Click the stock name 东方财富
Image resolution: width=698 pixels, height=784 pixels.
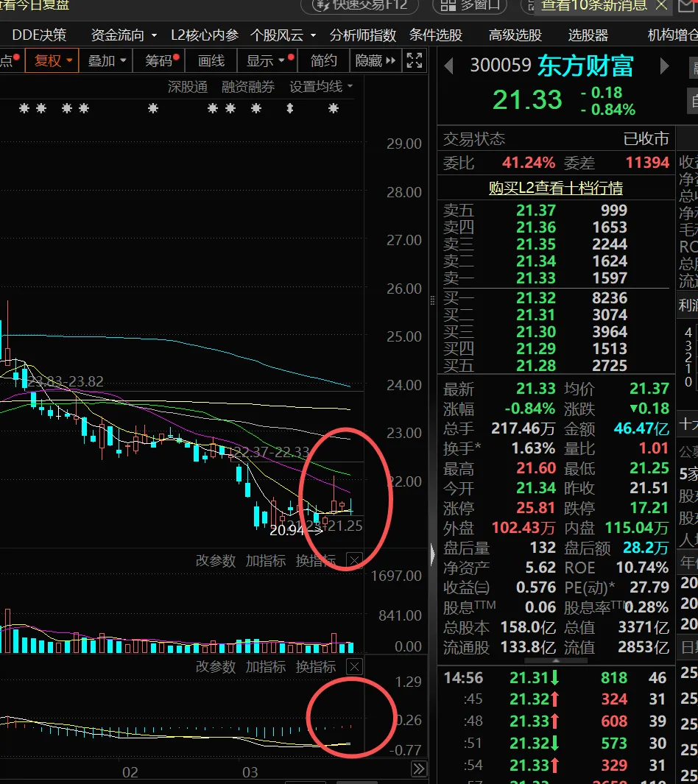click(x=585, y=66)
